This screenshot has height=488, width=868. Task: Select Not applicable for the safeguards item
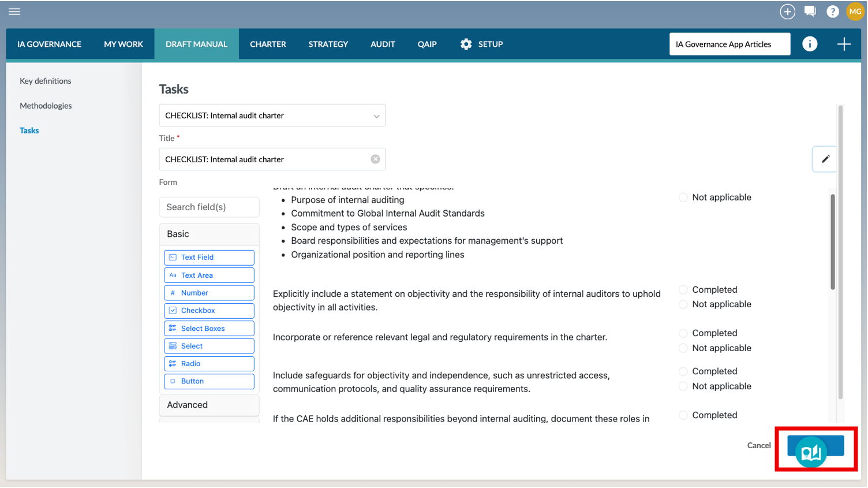(683, 386)
